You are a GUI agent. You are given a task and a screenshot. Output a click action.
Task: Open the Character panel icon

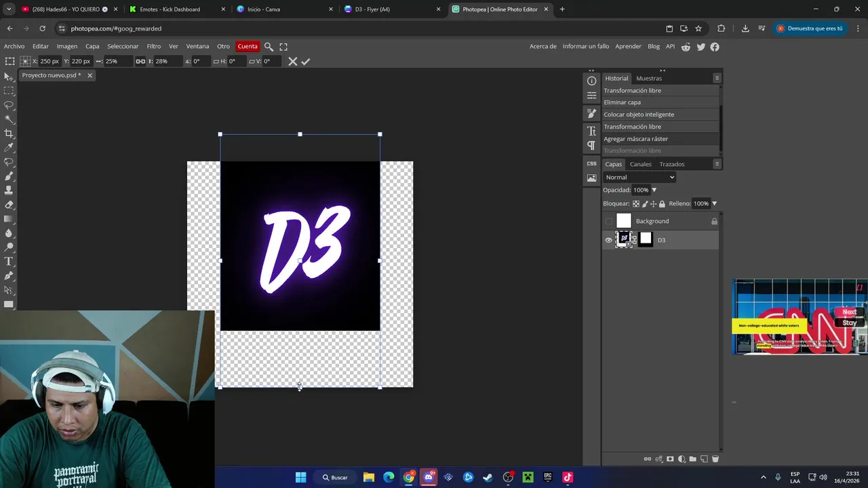pos(591,131)
